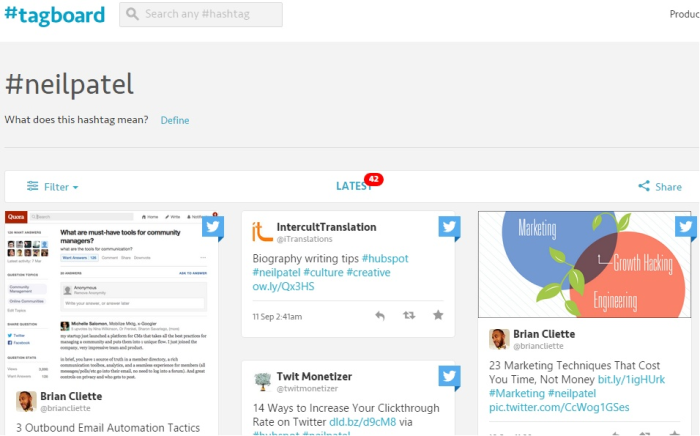Click the Twitter badge on the IntercultTranslation card
The width and height of the screenshot is (700, 436).
pyautogui.click(x=449, y=228)
